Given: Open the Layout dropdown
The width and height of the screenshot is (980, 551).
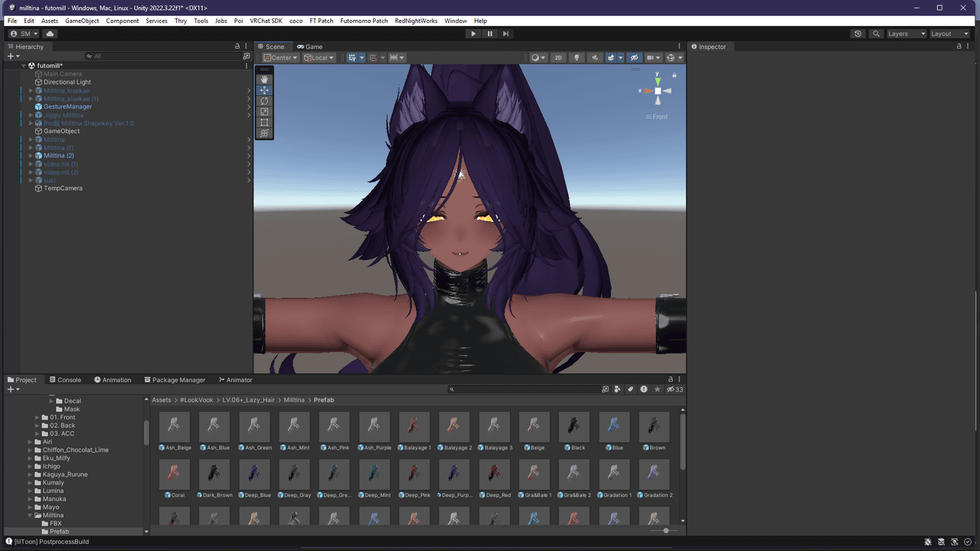Looking at the screenshot, I should coord(949,34).
